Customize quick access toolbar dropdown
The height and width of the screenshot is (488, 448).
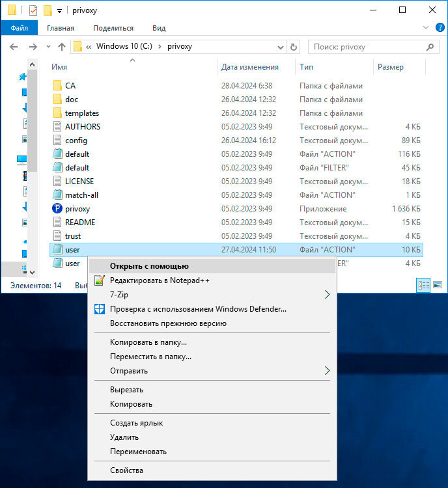point(59,11)
